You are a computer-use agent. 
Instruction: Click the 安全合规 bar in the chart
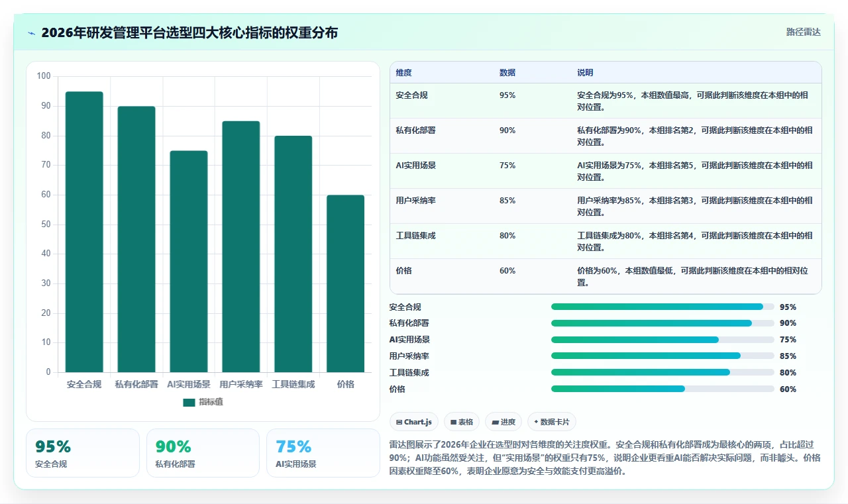click(x=84, y=232)
